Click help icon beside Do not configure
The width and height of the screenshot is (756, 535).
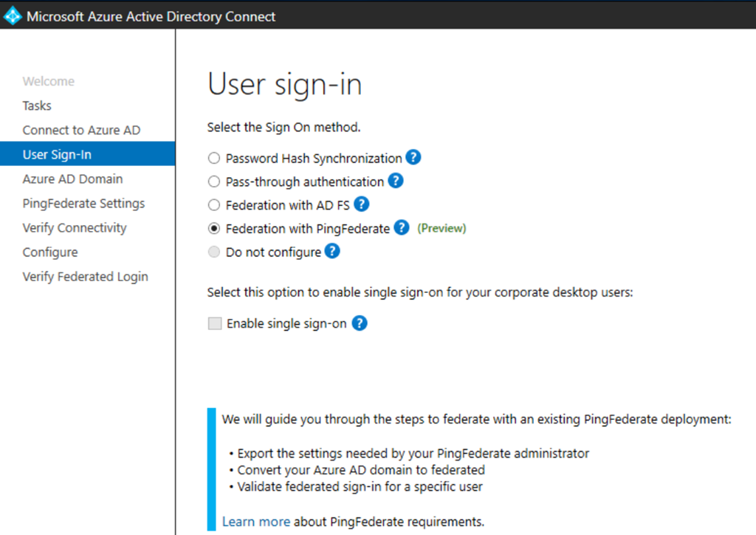click(x=332, y=252)
